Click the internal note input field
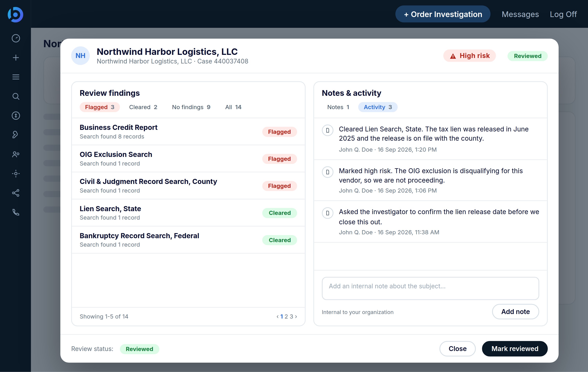This screenshot has height=372, width=588. point(430,288)
